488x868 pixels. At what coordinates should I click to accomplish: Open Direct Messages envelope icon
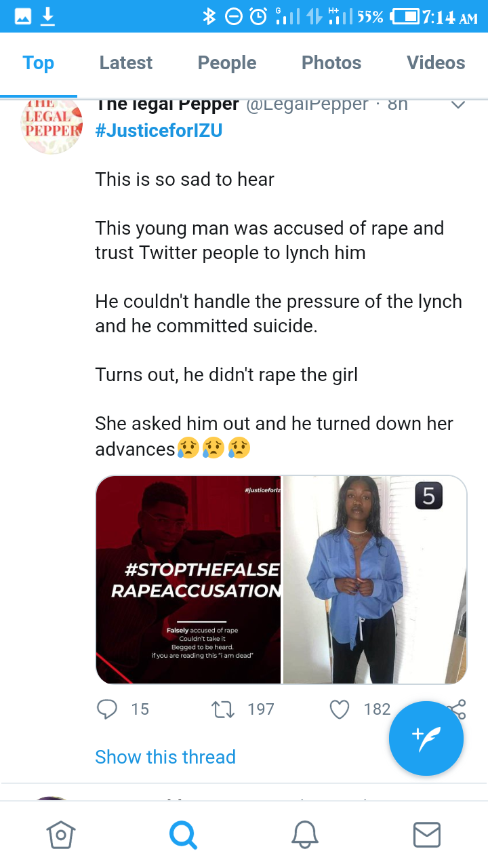[427, 834]
